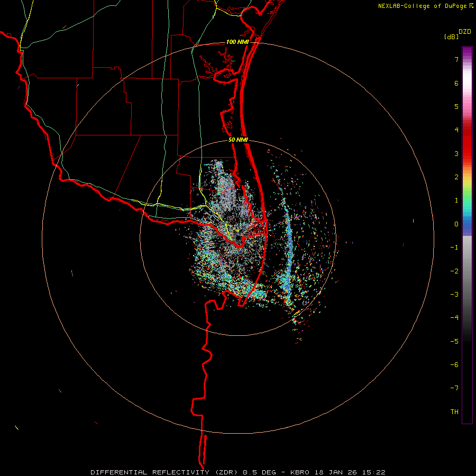This screenshot has width=476, height=476.
Task: Click the -5 dB tick label on the scale
Action: tap(454, 342)
